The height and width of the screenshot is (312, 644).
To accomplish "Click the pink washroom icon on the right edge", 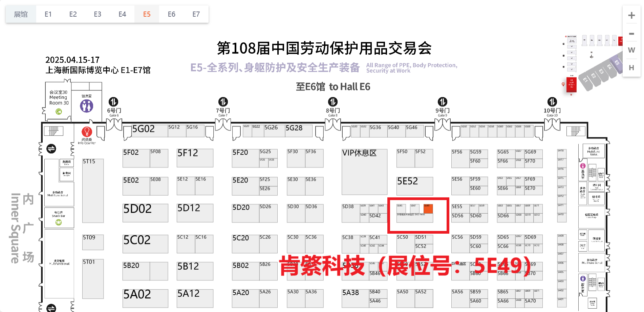I will pyautogui.click(x=583, y=166).
